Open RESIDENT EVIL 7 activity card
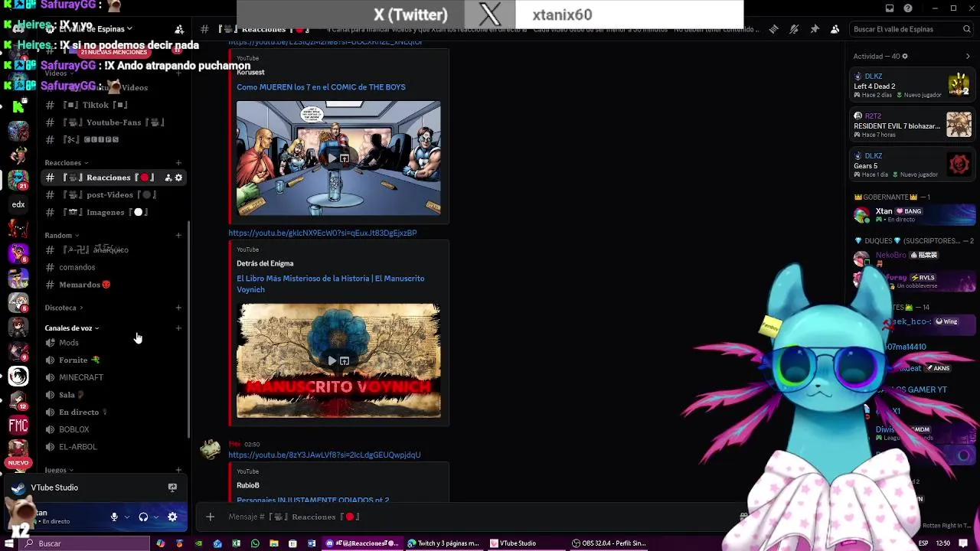The height and width of the screenshot is (551, 980). coord(912,126)
